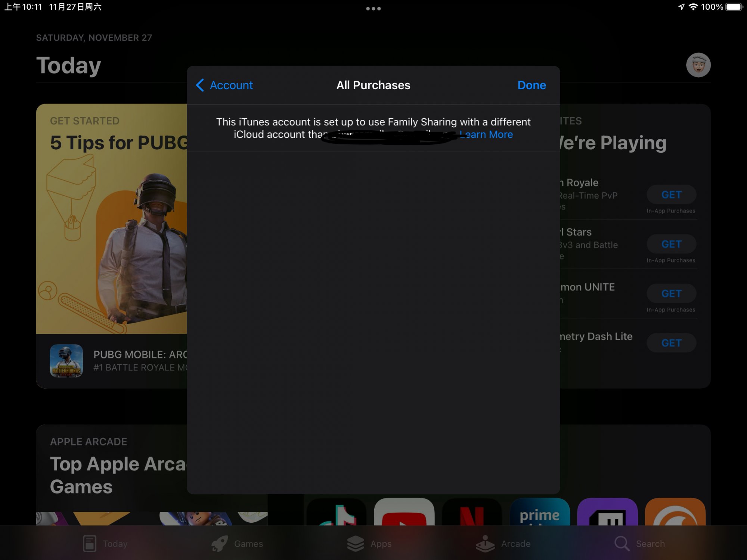Open the PUBG Mobile app icon
Viewport: 747px width, 560px height.
point(66,361)
